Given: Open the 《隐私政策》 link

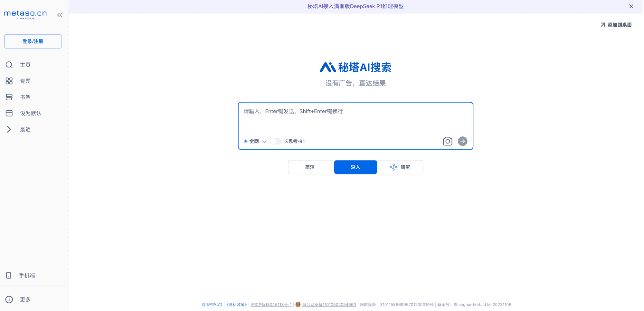Looking at the screenshot, I should point(237,305).
